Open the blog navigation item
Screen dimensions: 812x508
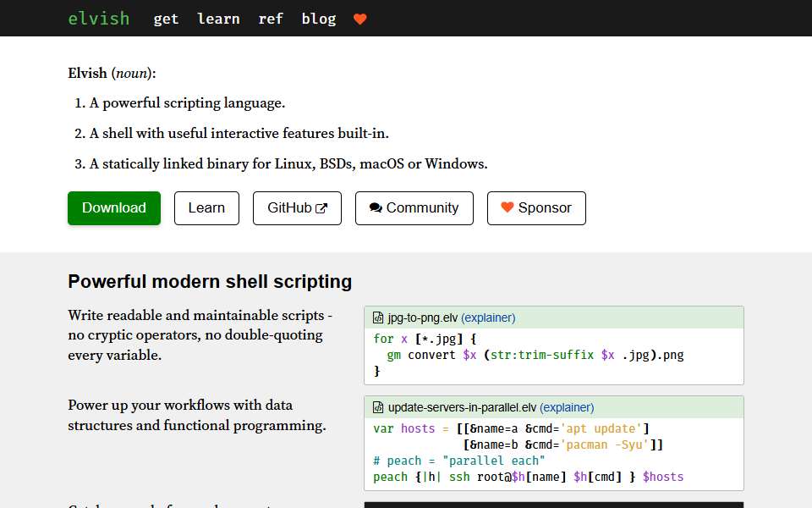tap(319, 19)
